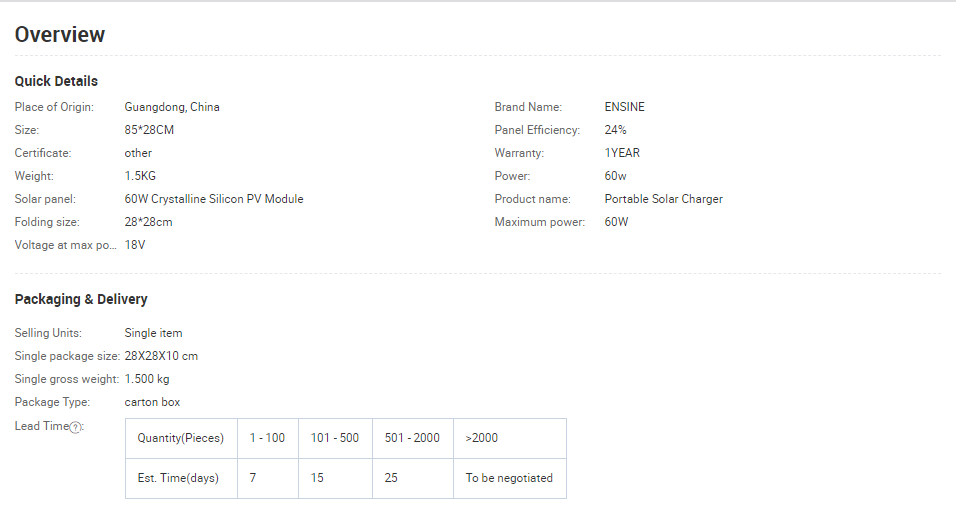Click the 24% panel efficiency value
This screenshot has width=956, height=517.
point(616,130)
